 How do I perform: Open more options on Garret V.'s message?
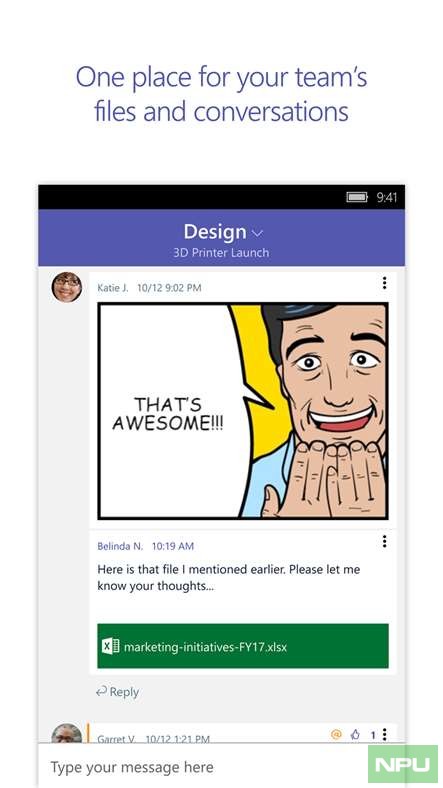click(384, 734)
